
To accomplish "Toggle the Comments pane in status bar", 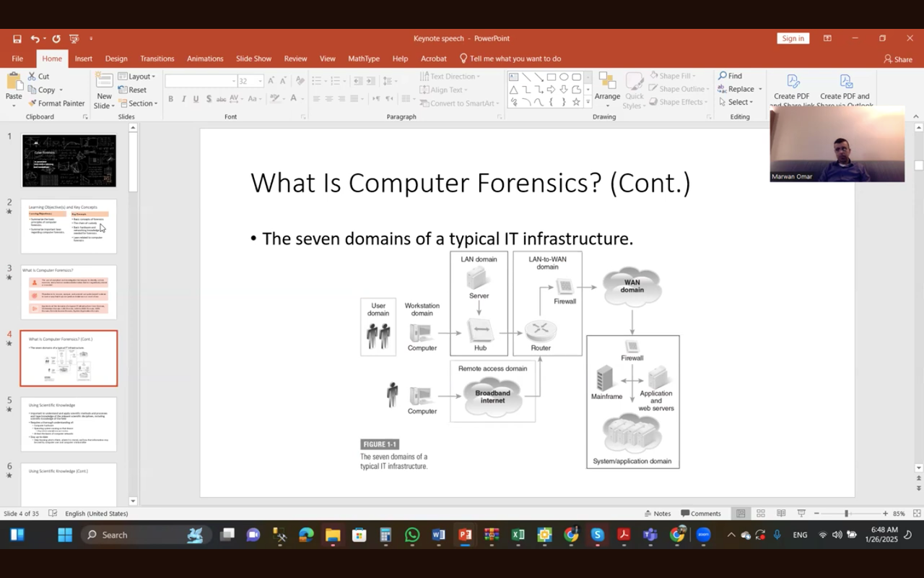I will tap(700, 514).
